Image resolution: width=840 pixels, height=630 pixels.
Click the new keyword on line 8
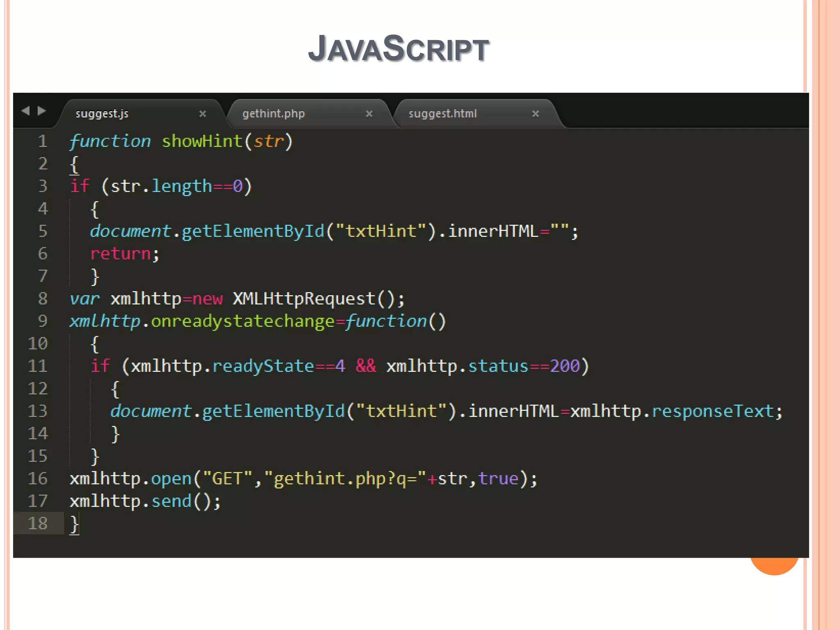(x=208, y=299)
